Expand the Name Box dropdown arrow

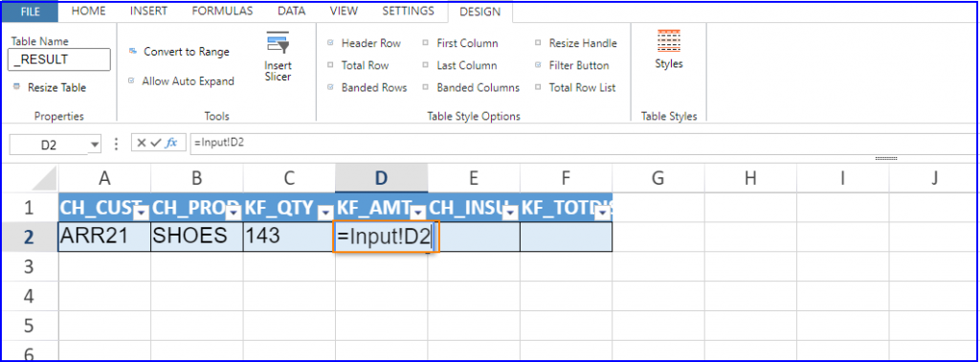[95, 145]
